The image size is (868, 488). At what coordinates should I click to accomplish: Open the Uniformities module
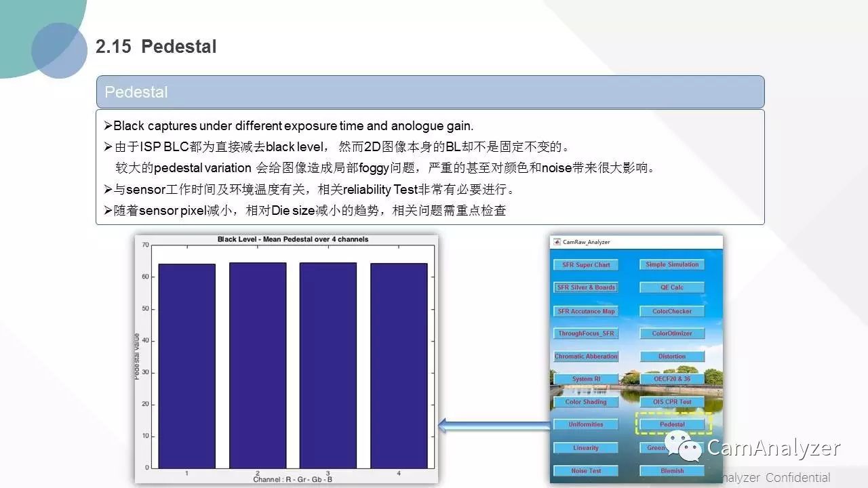point(586,424)
